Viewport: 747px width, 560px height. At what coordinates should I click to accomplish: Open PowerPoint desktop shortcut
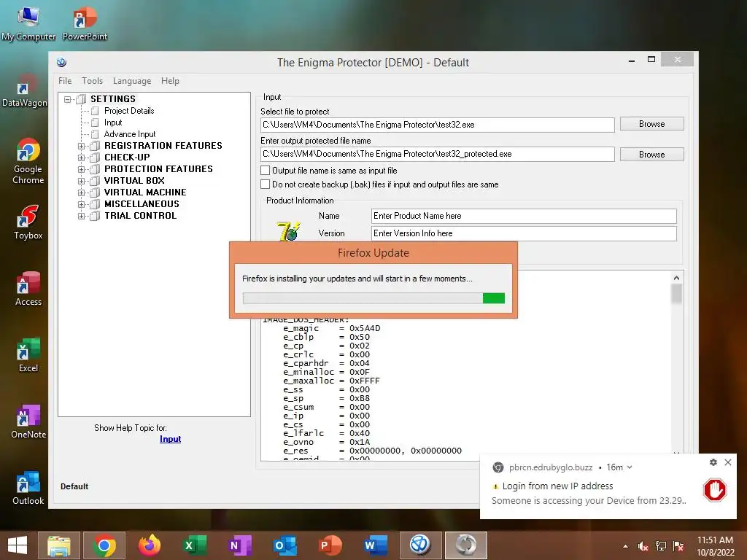85,23
